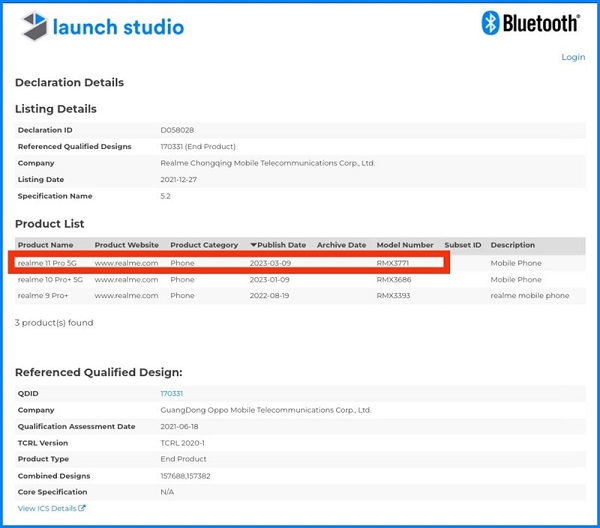Click model number RMX3686 cell

tap(396, 280)
